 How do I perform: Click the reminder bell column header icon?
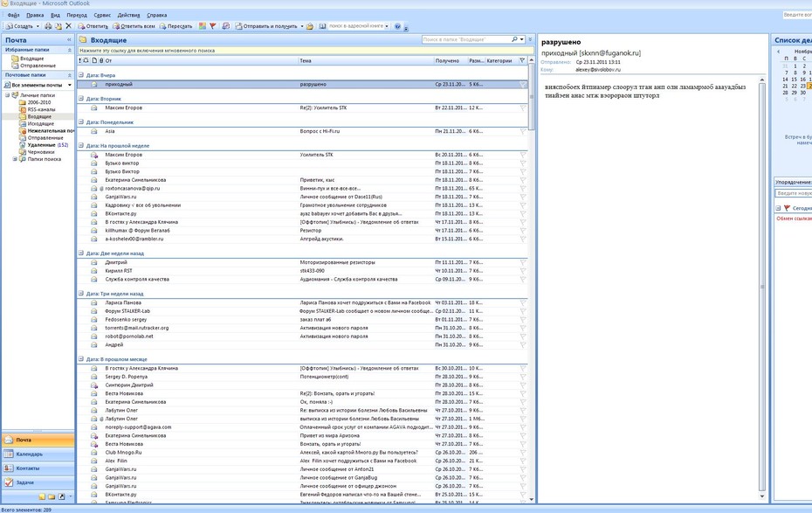click(x=86, y=60)
